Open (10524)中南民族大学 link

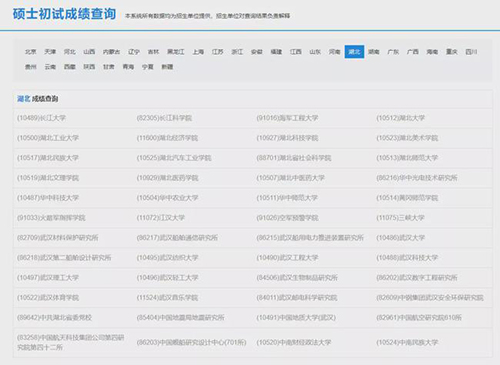click(x=407, y=343)
